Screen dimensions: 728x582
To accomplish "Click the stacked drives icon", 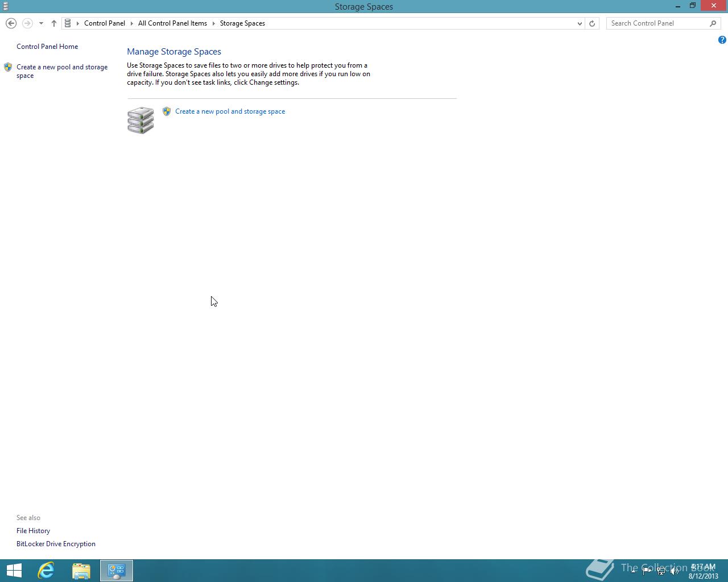I will [x=140, y=120].
